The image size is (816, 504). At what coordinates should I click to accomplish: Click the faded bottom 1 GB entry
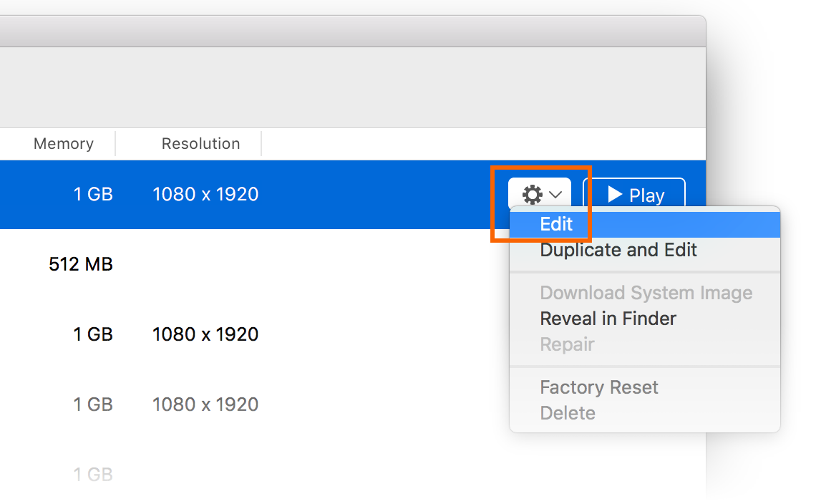[93, 474]
